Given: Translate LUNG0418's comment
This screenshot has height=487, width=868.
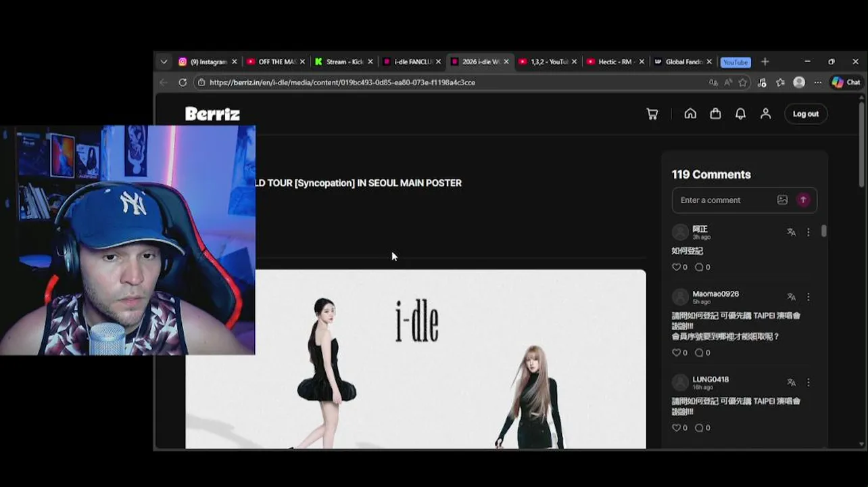Looking at the screenshot, I should coord(791,382).
